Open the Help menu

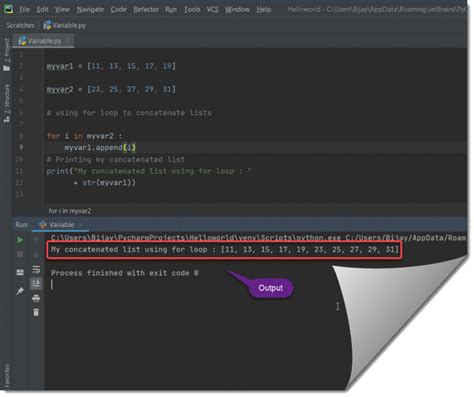tap(264, 9)
